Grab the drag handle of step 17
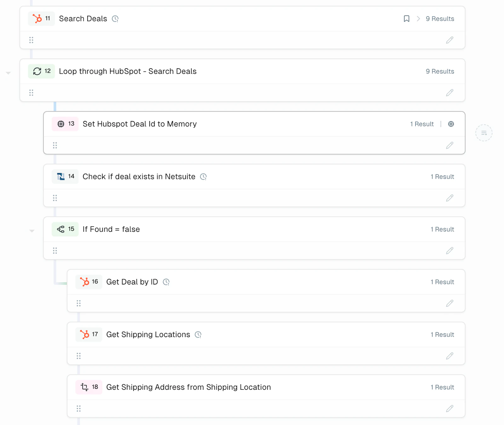The width and height of the screenshot is (504, 425). pyautogui.click(x=78, y=356)
